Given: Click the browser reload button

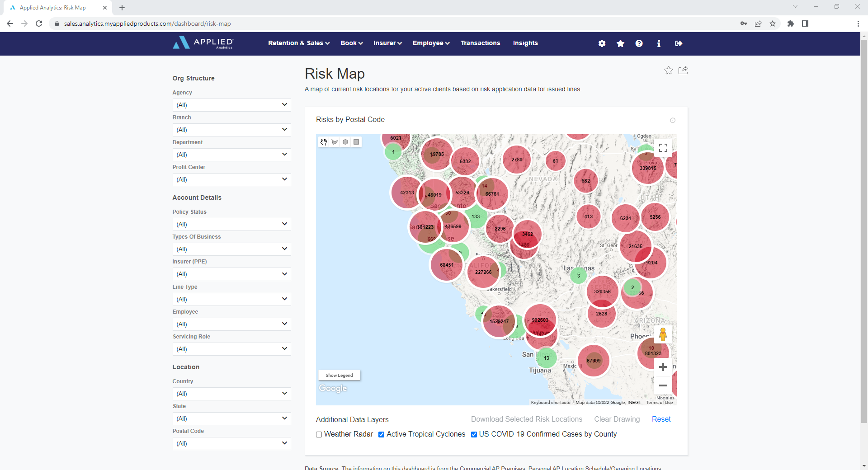Looking at the screenshot, I should [x=39, y=23].
